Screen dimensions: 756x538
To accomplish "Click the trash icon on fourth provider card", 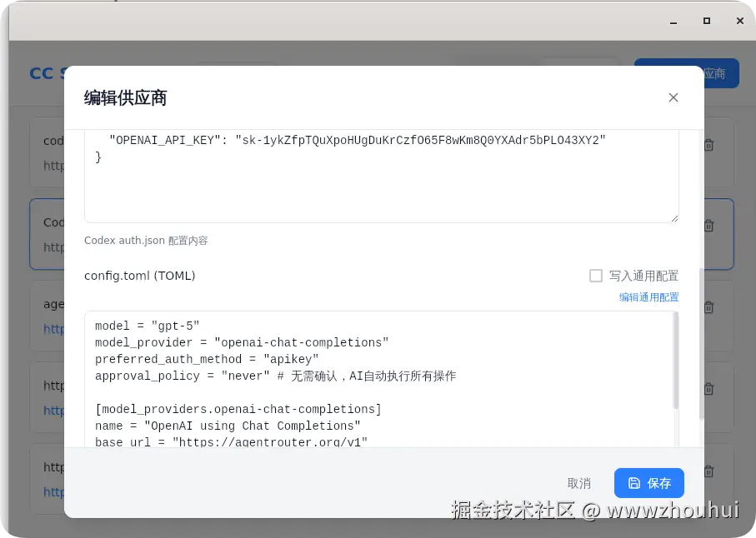I will (708, 389).
